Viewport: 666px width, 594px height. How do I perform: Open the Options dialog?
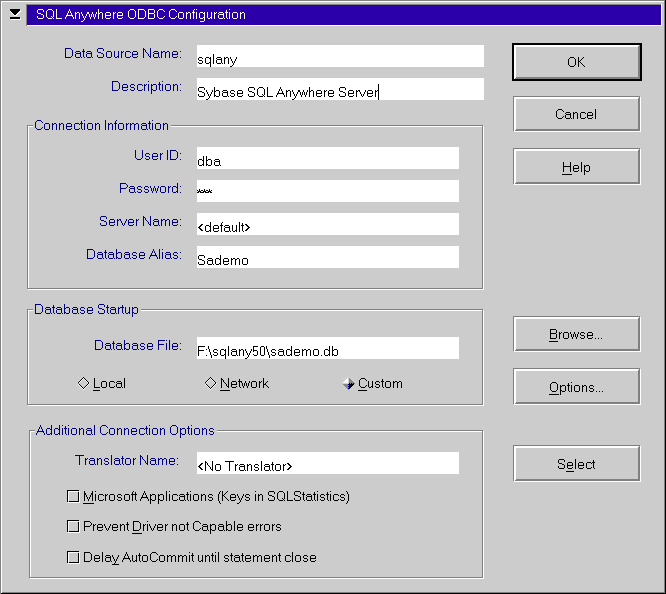576,387
